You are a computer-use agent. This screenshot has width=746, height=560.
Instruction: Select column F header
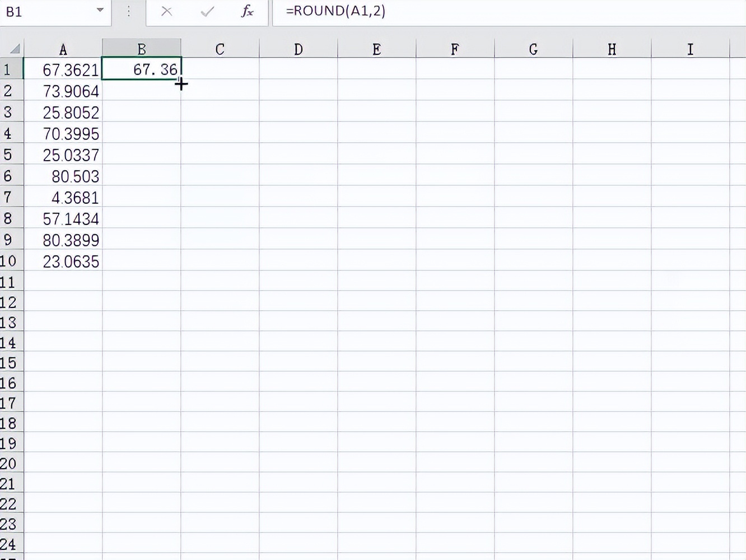tap(455, 49)
